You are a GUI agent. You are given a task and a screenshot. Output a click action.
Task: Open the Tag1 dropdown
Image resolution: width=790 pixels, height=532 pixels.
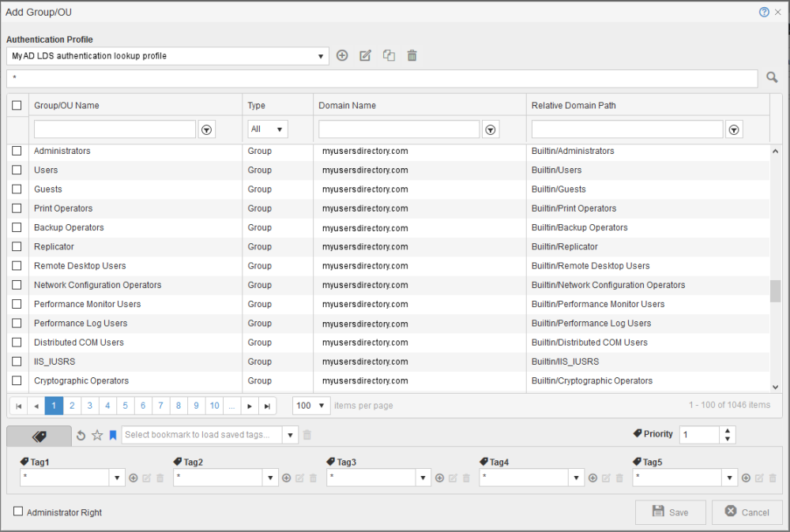(117, 478)
